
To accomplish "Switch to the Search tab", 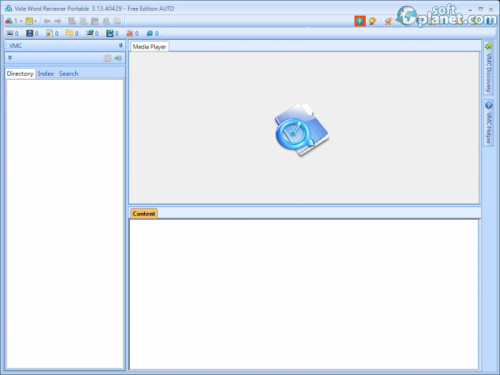I will (69, 73).
